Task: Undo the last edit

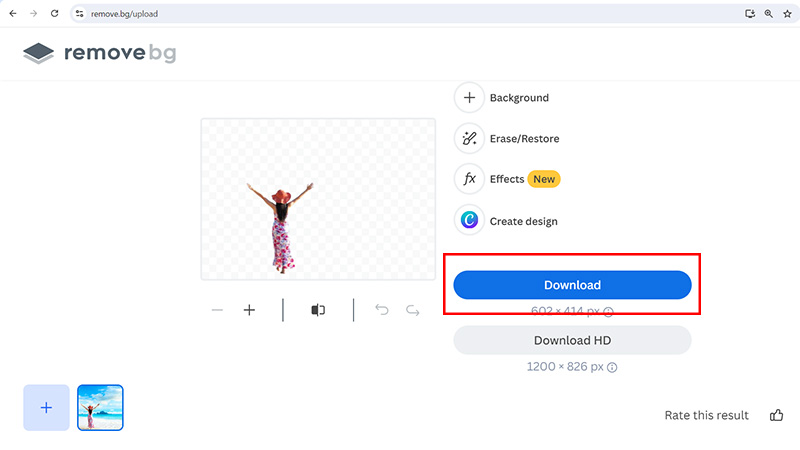Action: tap(381, 311)
